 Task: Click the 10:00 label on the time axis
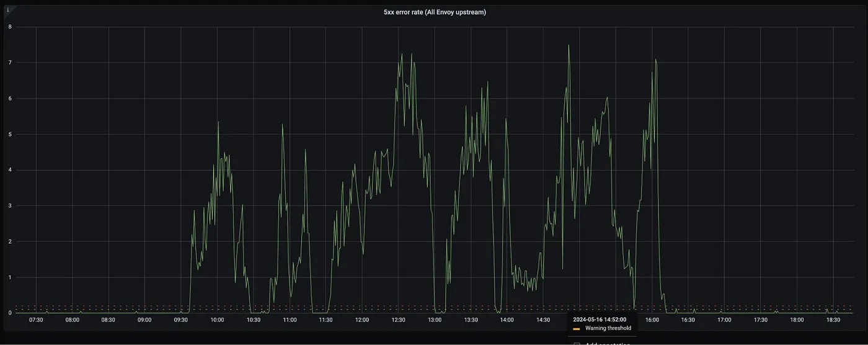(x=217, y=320)
